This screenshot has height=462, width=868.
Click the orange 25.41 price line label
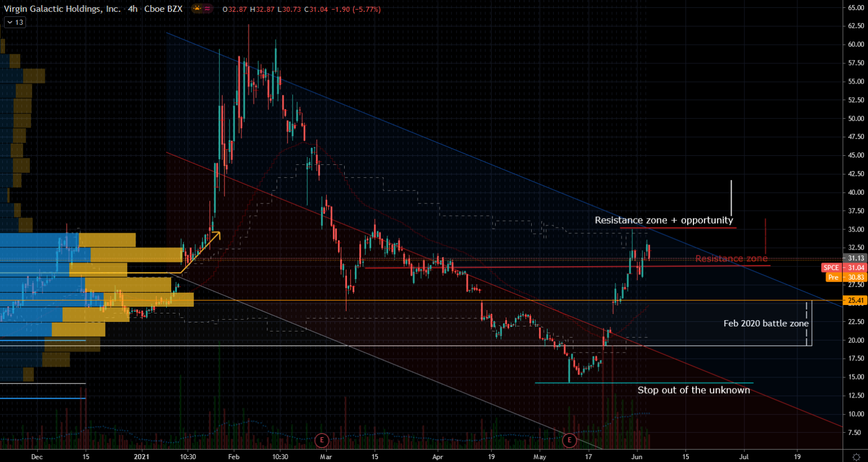pyautogui.click(x=856, y=300)
